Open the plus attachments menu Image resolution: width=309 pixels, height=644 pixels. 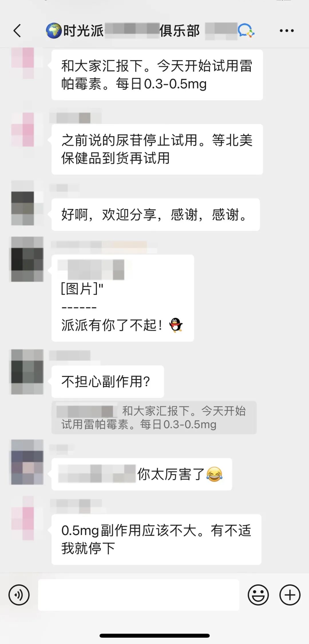[290, 595]
